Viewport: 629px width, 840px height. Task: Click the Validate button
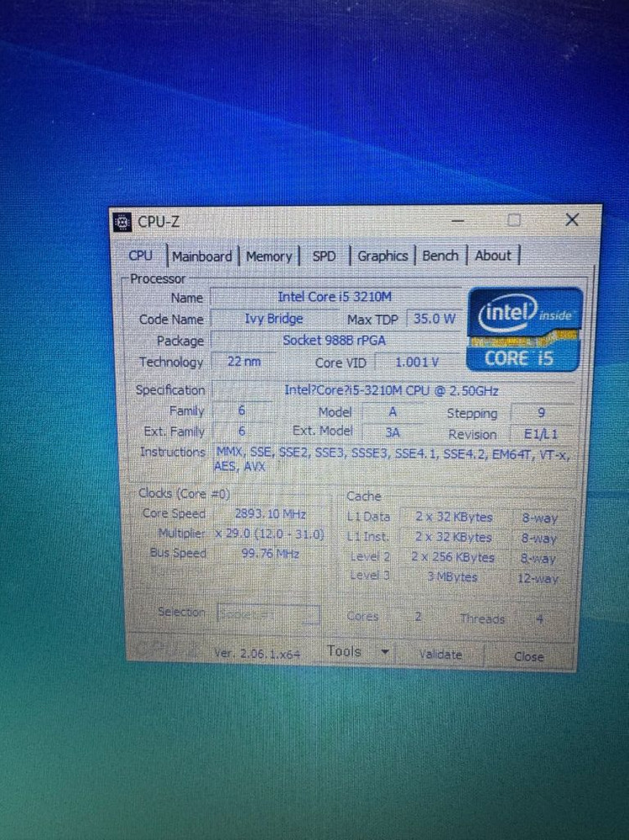440,654
